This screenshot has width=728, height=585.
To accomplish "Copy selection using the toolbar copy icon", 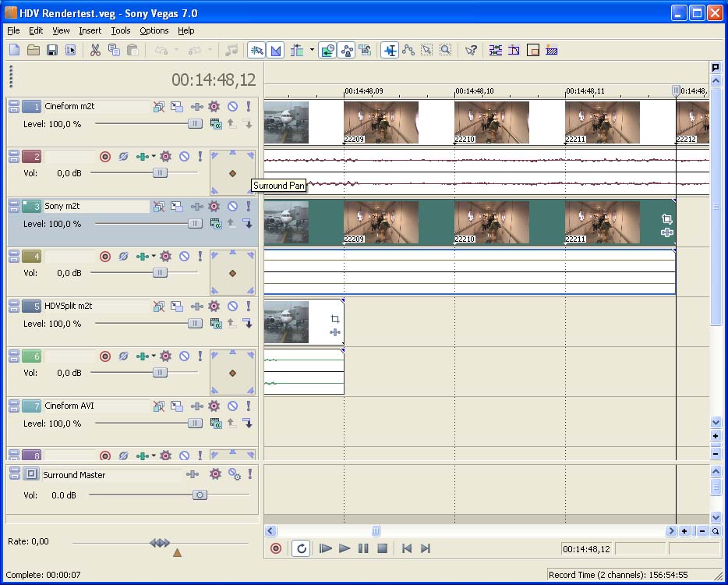I will point(114,50).
